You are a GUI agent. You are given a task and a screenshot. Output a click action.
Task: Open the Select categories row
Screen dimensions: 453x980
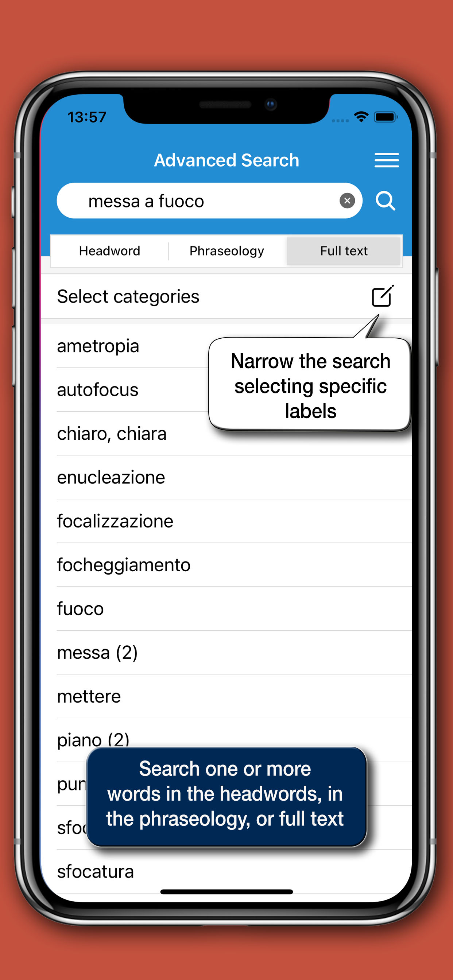tap(226, 296)
